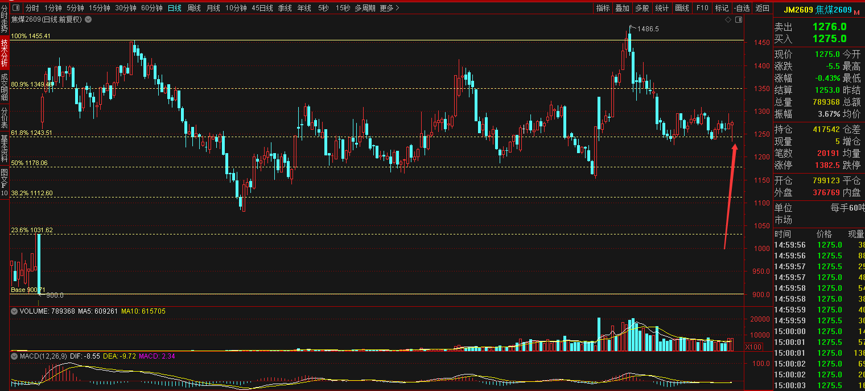
Task: Open the 统计 statistics button
Action: [662, 8]
